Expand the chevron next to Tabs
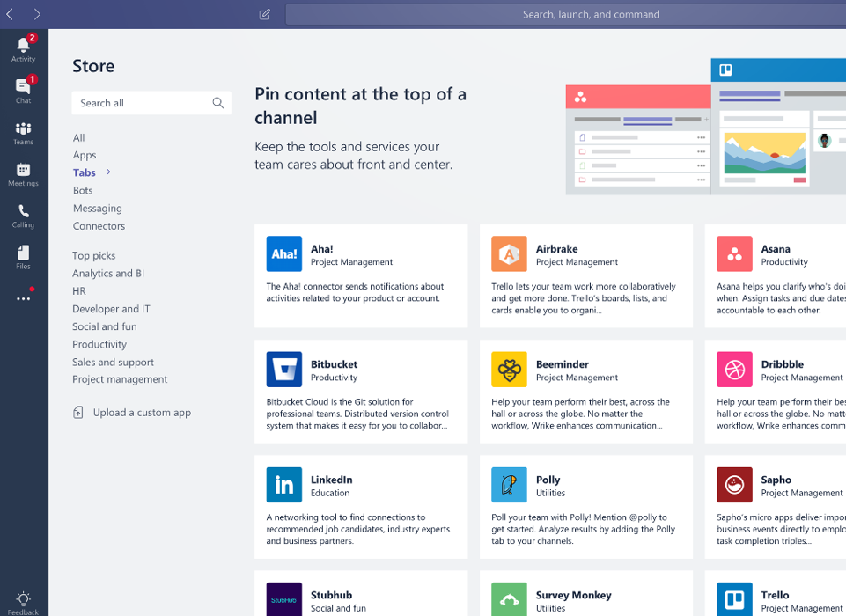Screen dimensions: 846x616 pyautogui.click(x=108, y=172)
